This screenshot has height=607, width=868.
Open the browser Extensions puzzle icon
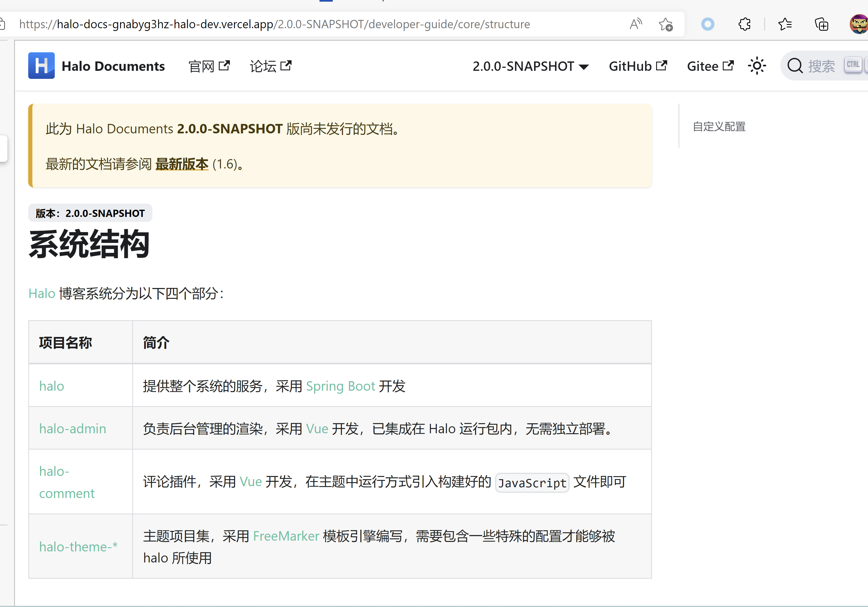744,24
